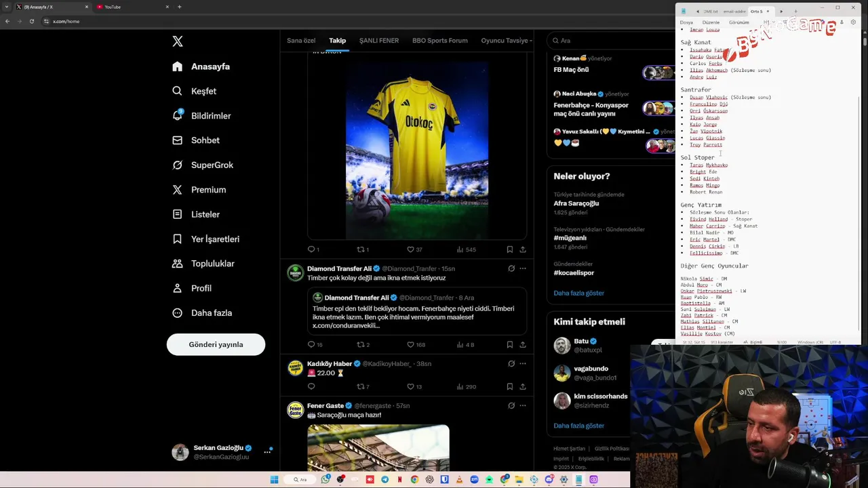This screenshot has height=488, width=868.
Task: Open more menu on Diamond Transfer Ali post
Action: [523, 268]
